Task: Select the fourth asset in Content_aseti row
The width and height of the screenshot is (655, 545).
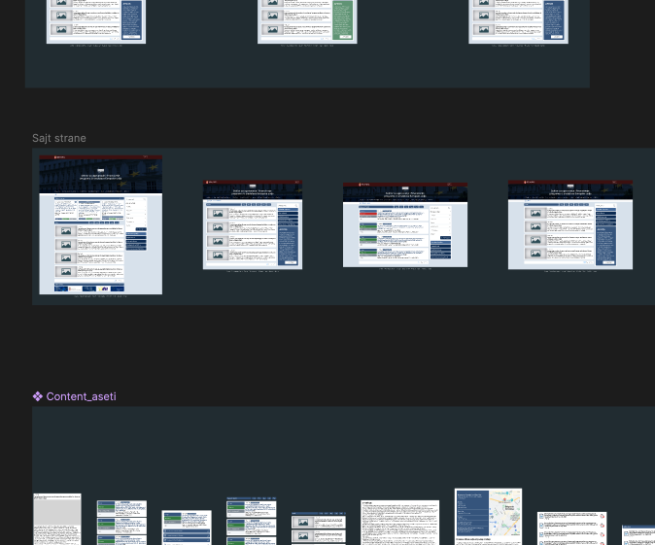Action: (x=251, y=520)
